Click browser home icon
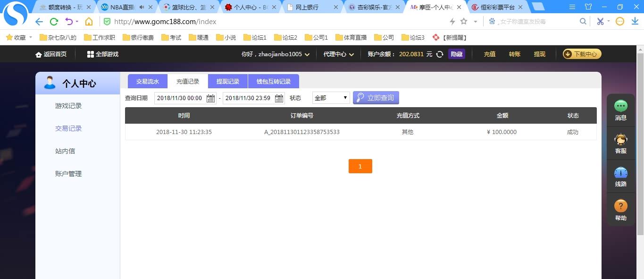Viewport: 644px width, 279px height. [x=89, y=22]
